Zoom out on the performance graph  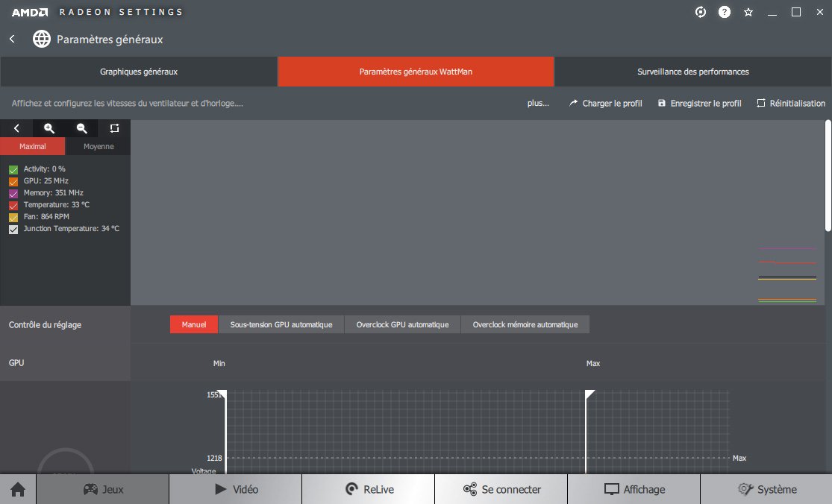click(x=82, y=128)
